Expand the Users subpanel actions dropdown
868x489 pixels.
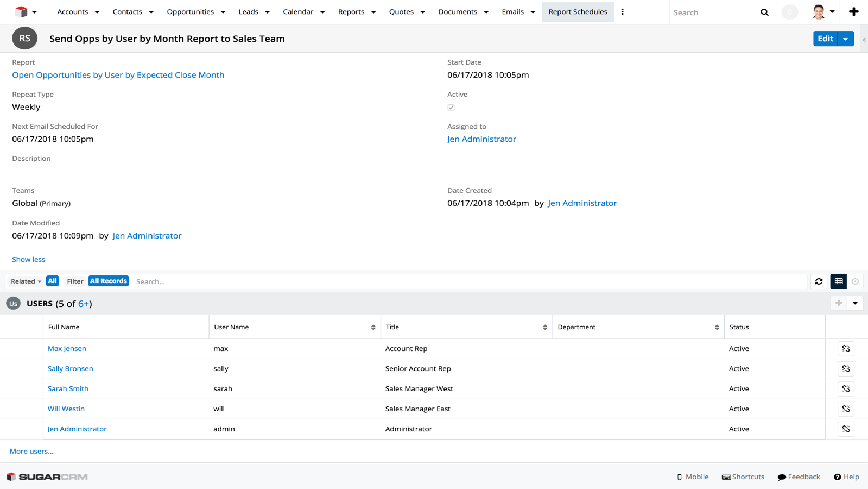[x=855, y=303]
